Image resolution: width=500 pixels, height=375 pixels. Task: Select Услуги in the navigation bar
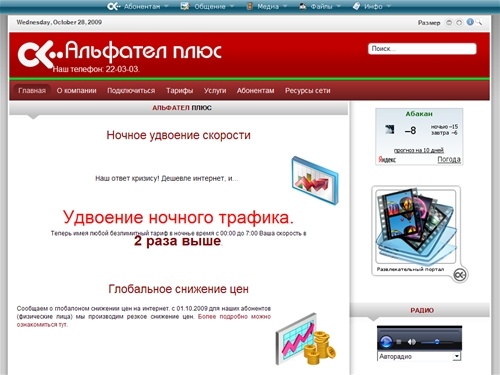(215, 91)
